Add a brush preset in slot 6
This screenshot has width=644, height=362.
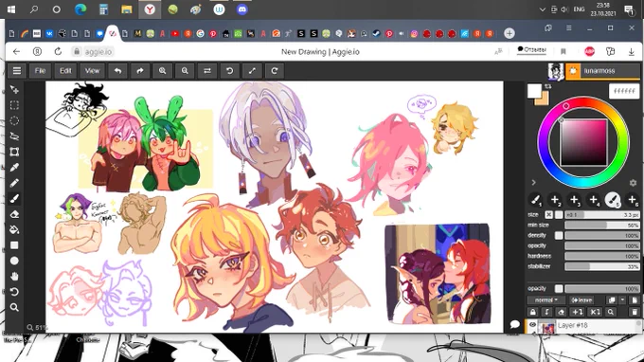[x=632, y=200]
